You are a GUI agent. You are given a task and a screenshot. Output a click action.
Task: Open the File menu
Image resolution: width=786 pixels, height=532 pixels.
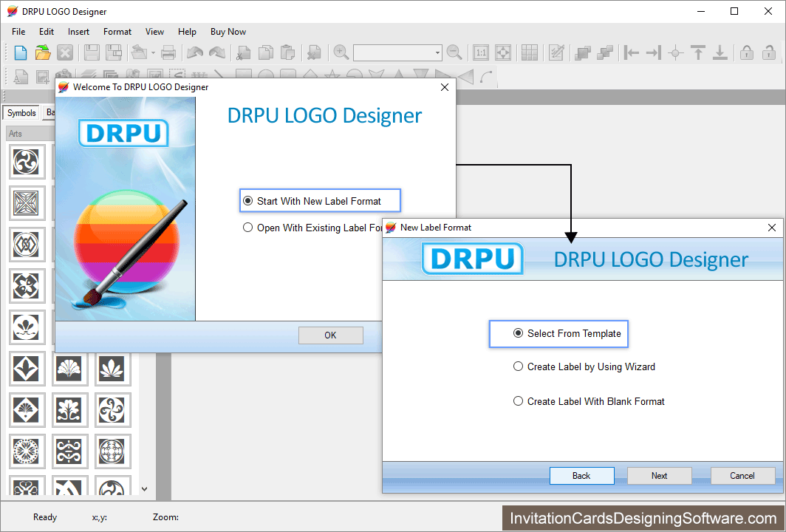[18, 32]
